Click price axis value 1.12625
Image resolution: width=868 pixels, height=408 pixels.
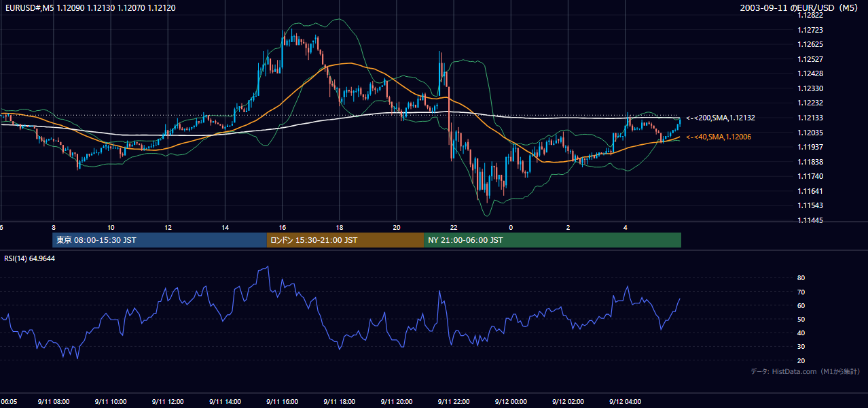810,44
